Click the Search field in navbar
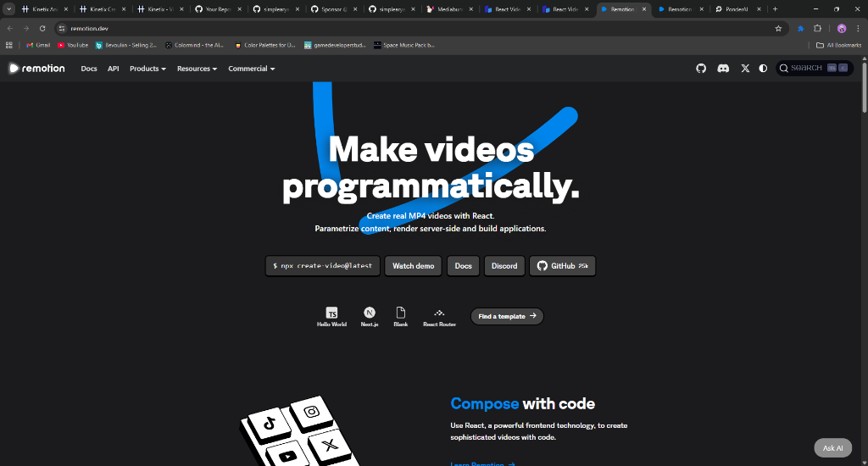Screen dimensions: 868x466 coord(814,68)
